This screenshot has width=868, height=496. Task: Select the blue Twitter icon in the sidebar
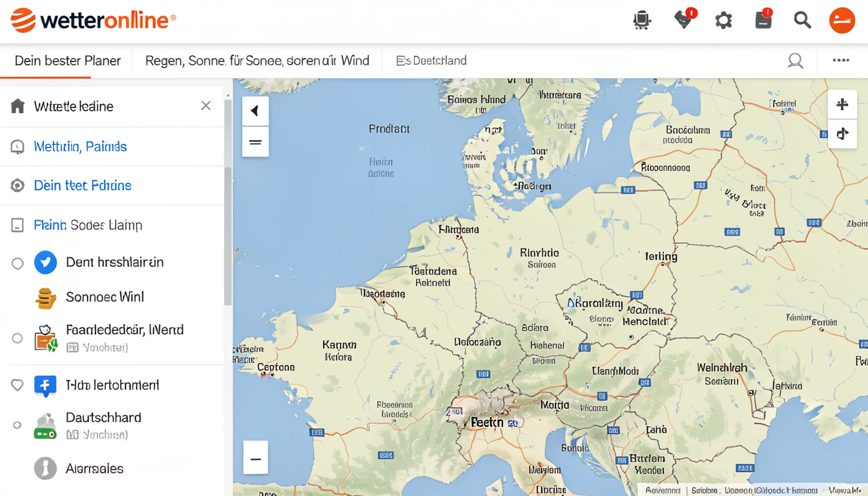coord(45,262)
